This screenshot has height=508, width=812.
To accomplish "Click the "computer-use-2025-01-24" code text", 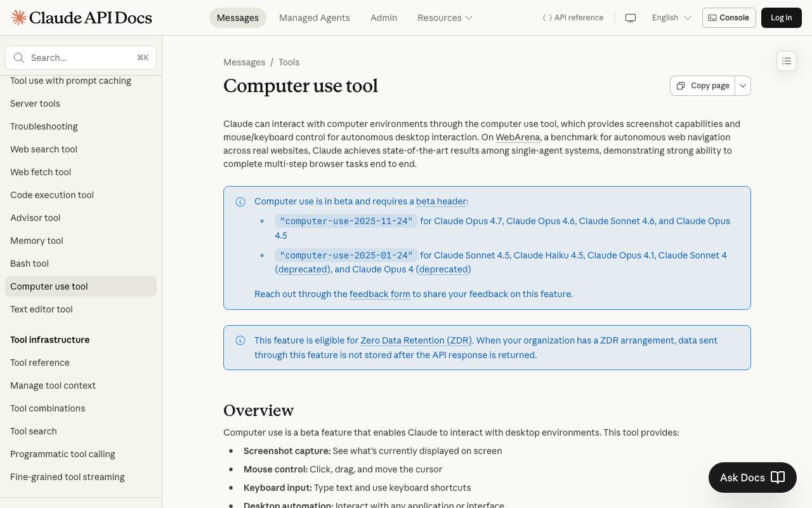I will point(346,255).
